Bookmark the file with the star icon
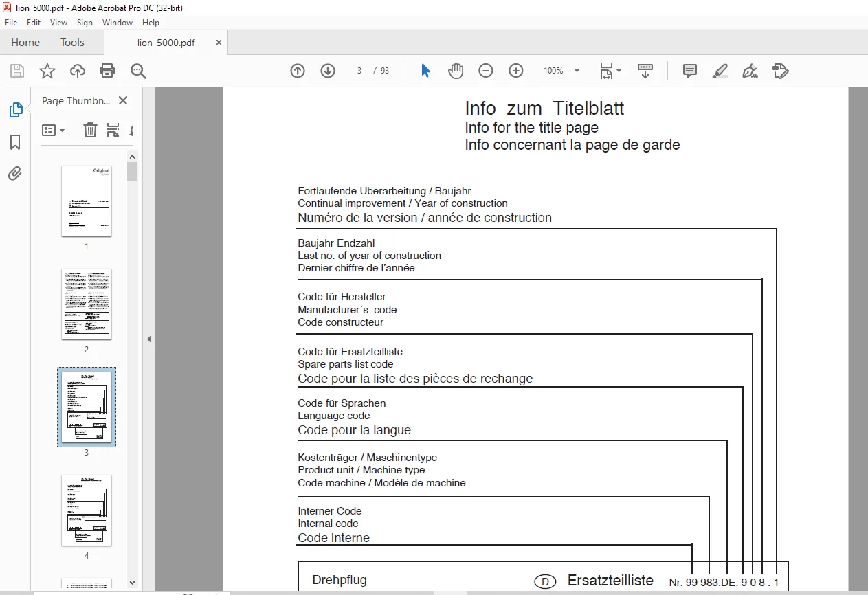Screen dimensions: 868x595 coord(47,71)
